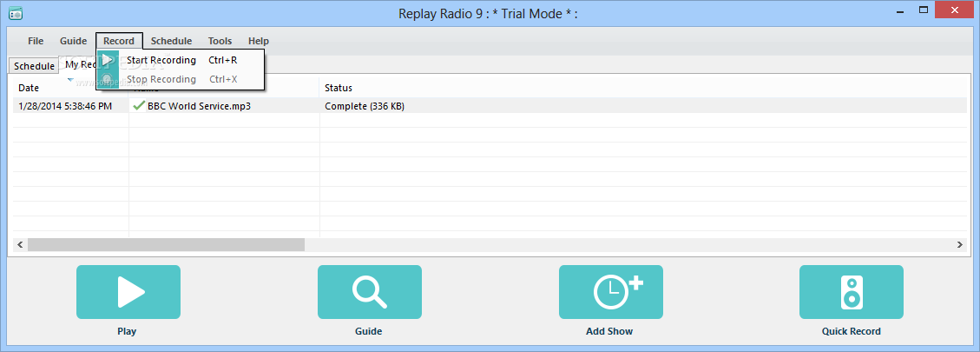Viewport: 980px width, 352px height.
Task: Open the Schedule menu in the menu bar
Action: point(171,41)
